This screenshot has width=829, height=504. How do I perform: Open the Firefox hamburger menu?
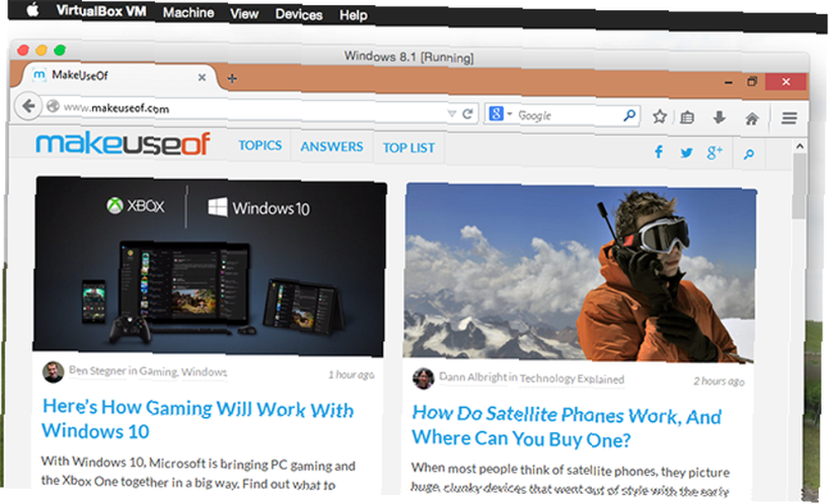[789, 118]
